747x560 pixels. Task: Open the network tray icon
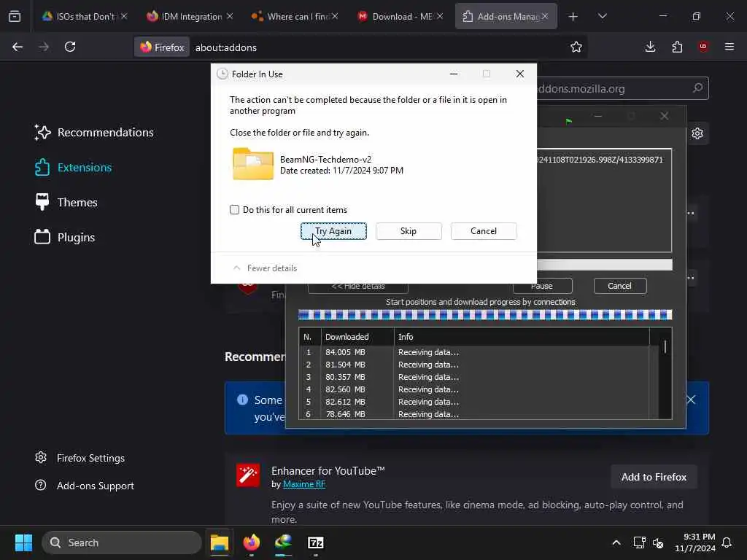coord(639,542)
